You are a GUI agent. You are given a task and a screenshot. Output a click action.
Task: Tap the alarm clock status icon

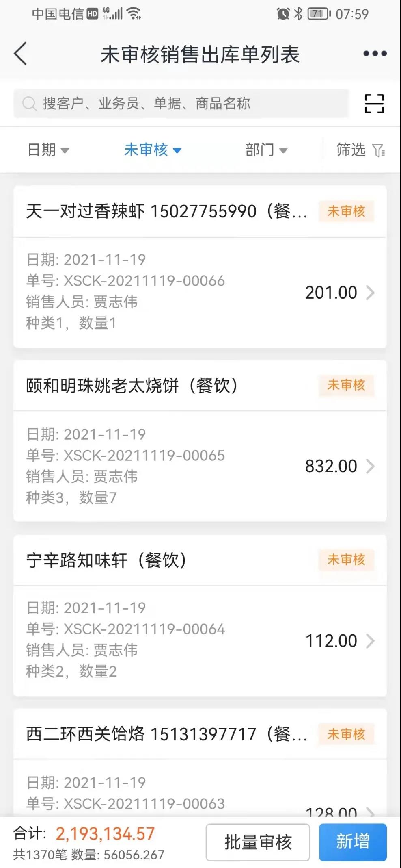pyautogui.click(x=283, y=14)
